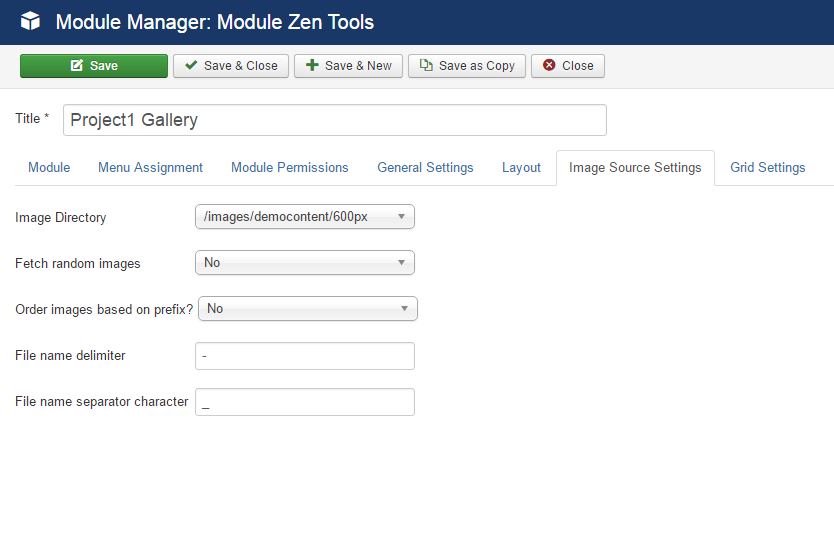The image size is (834, 536).
Task: Open the Layout tab
Action: tap(521, 168)
